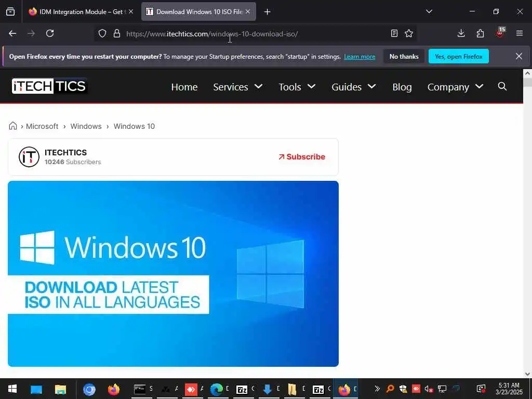Image resolution: width=532 pixels, height=399 pixels.
Task: Close the IDM Integration Module tab
Action: point(131,11)
